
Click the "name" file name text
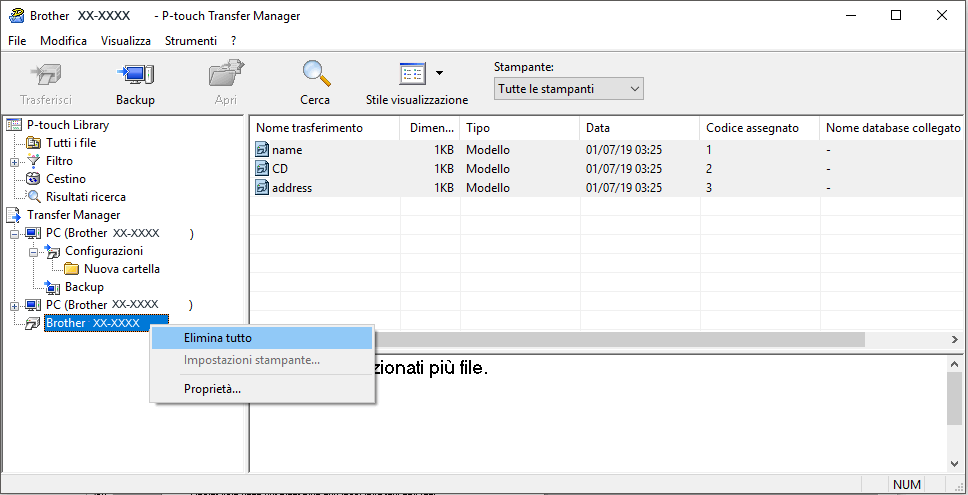point(287,150)
